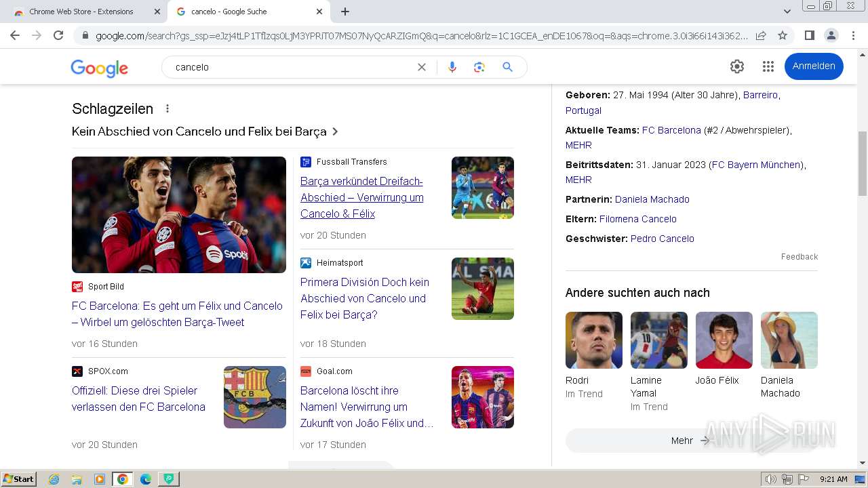868x488 pixels.
Task: Open Pedro Cancelo sibling link
Action: pyautogui.click(x=662, y=239)
